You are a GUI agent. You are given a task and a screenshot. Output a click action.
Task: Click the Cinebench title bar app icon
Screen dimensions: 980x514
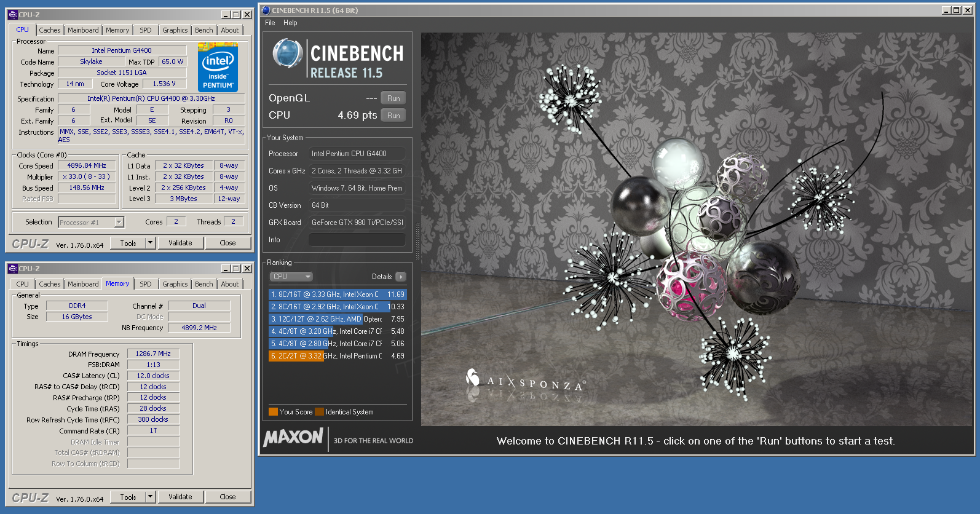[266, 10]
